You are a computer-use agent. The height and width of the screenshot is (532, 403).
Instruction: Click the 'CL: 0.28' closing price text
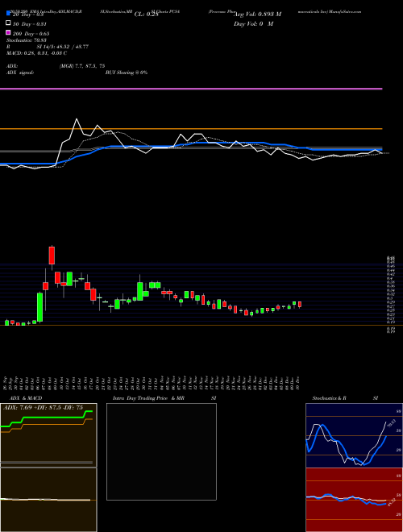pos(146,15)
